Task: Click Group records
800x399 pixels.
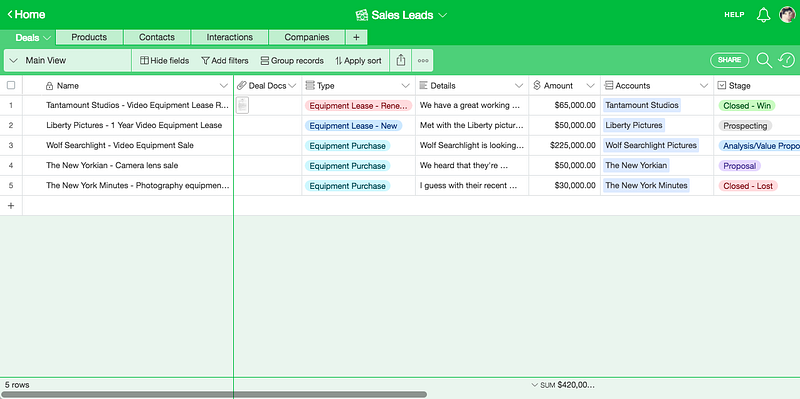Action: tap(292, 61)
